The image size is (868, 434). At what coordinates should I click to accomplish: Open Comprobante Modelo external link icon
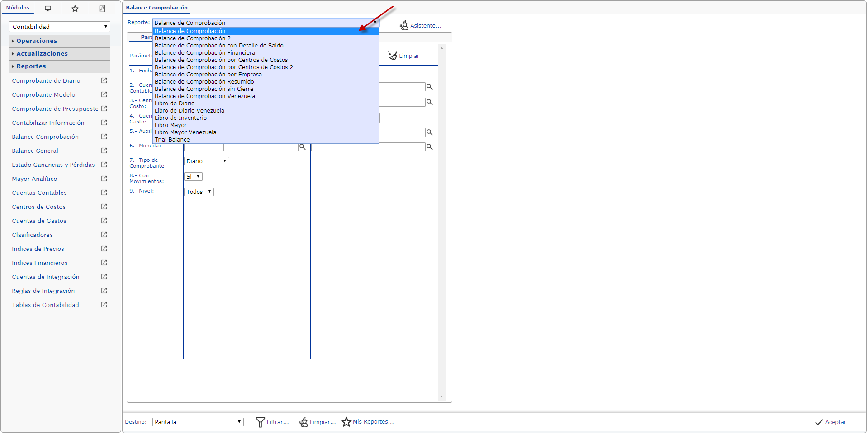[x=104, y=94]
